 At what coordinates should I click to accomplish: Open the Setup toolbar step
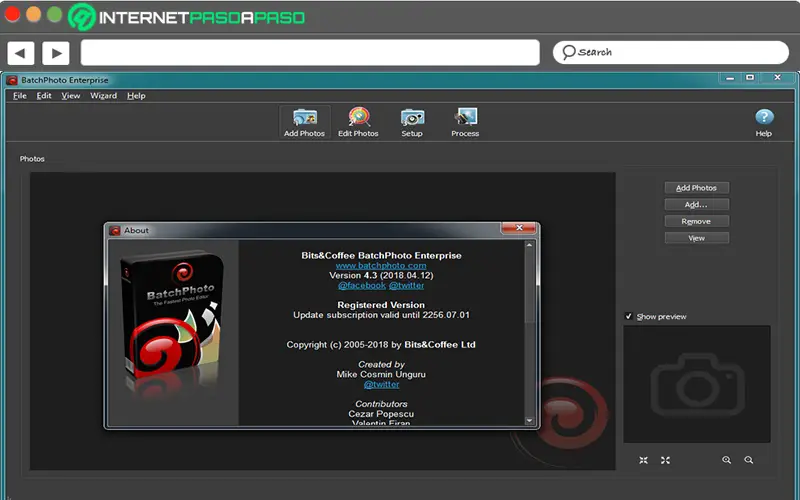[412, 122]
